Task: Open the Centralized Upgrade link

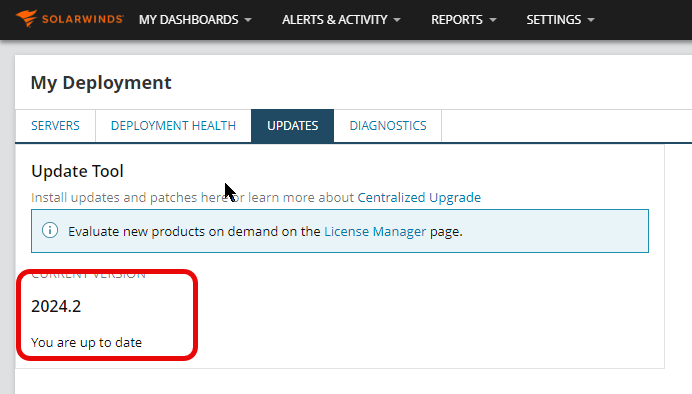Action: pos(419,197)
